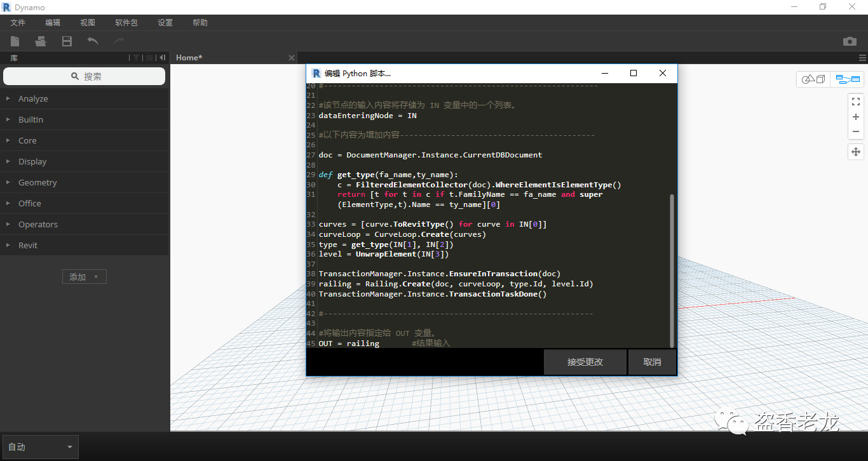Close the Home* workspace tab
This screenshot has height=461, width=868.
point(292,58)
